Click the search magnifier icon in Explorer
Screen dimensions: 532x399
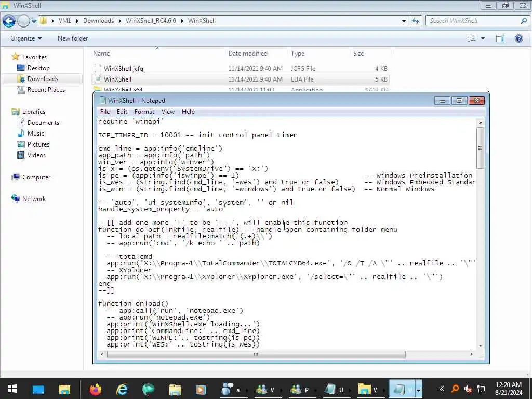[x=524, y=21]
